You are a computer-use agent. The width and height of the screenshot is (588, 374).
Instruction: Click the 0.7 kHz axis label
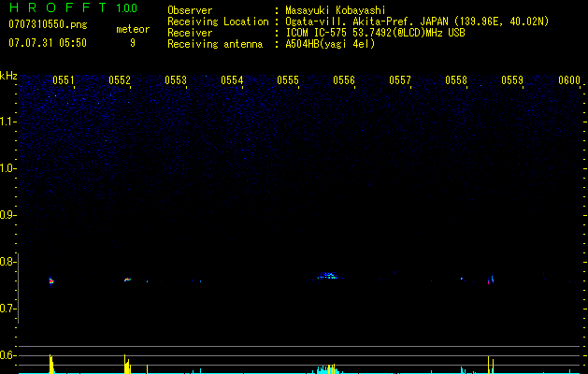[7, 309]
